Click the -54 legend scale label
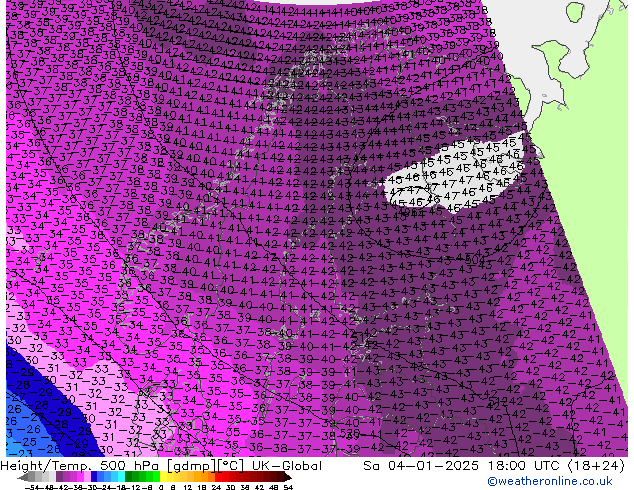Screen dimensions: 634x490 32,487
